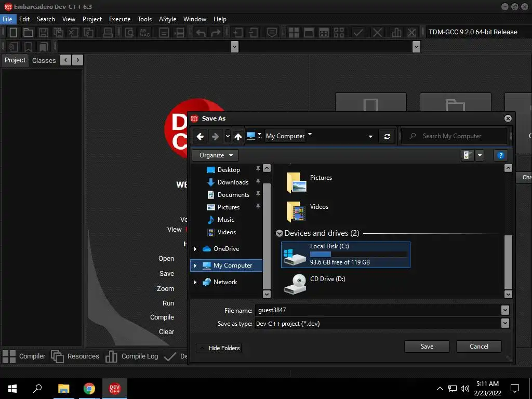Click the Change your view icon in Save As
Screen dimensions: 532x399
coord(468,155)
